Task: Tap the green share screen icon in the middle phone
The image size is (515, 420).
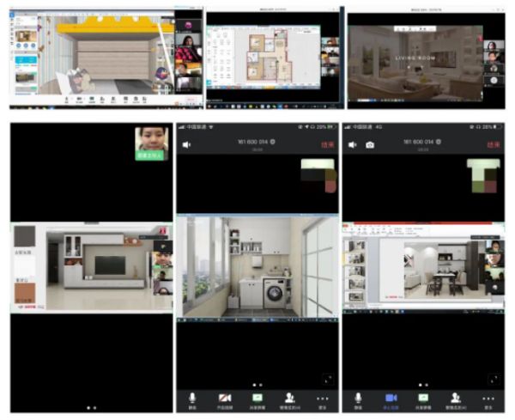Action: click(x=257, y=399)
